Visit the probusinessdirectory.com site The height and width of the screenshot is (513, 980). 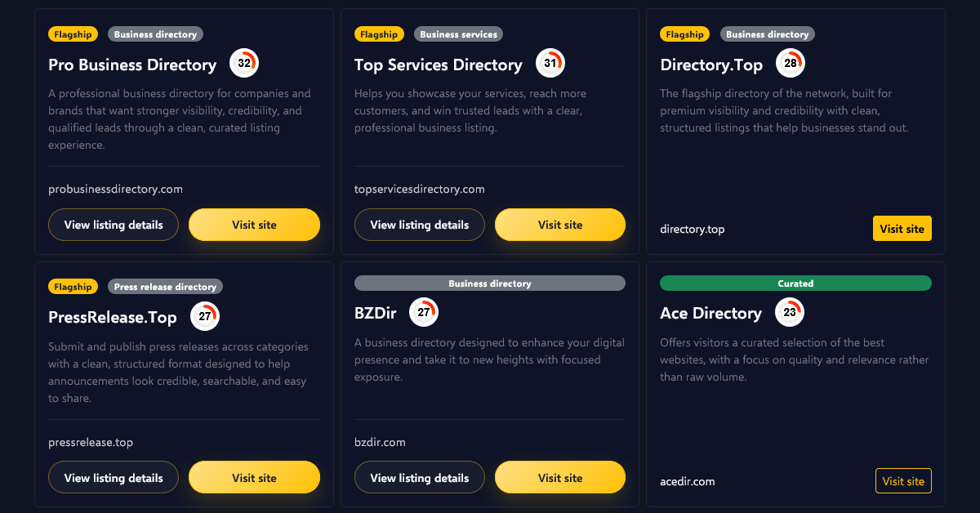[x=254, y=225]
